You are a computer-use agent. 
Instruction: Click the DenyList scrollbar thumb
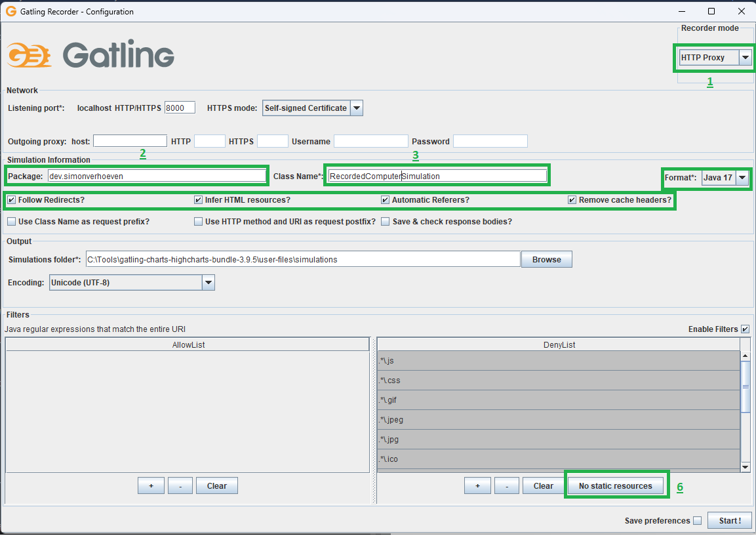click(x=746, y=387)
